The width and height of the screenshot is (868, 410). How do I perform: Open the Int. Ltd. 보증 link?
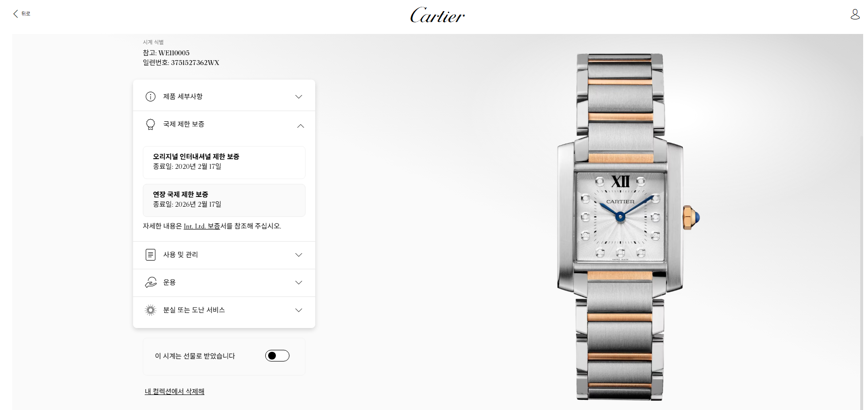(x=202, y=226)
